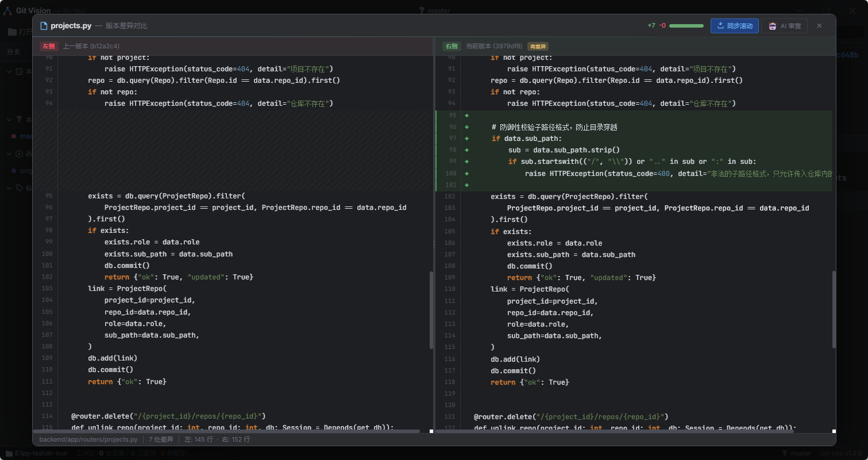868x460 pixels.
Task: Close the main Git Vision window
Action: (x=852, y=10)
